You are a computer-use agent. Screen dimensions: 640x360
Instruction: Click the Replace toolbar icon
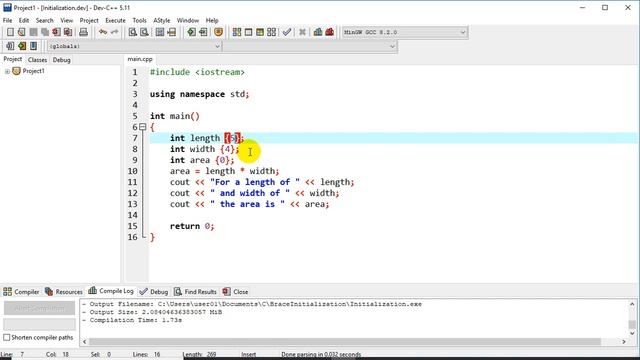coord(144,32)
